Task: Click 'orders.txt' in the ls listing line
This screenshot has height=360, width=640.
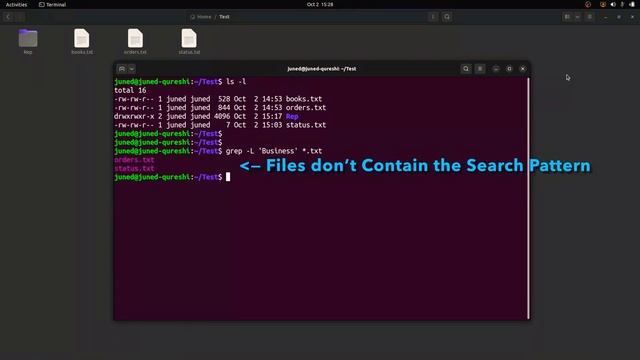Action: point(306,108)
